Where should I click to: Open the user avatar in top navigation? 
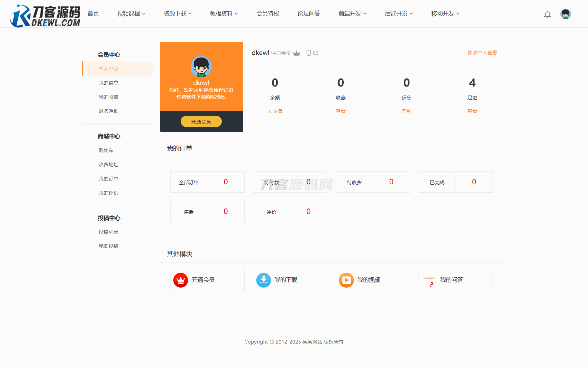[565, 14]
